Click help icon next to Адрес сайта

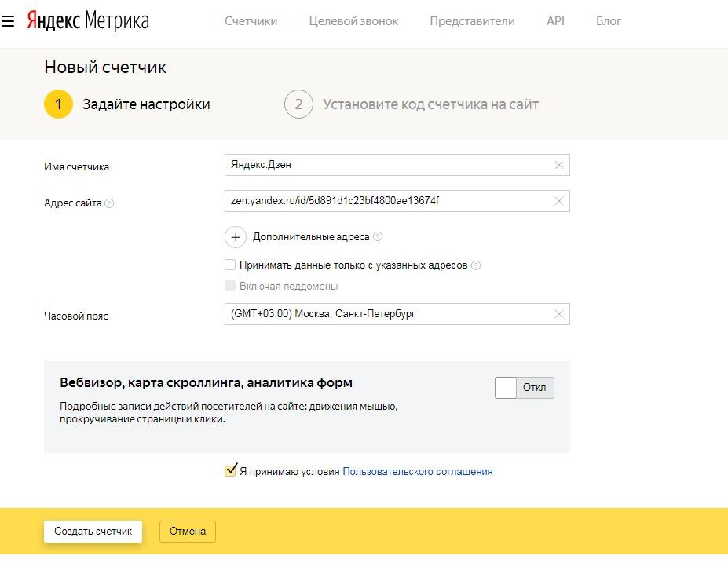pos(109,203)
